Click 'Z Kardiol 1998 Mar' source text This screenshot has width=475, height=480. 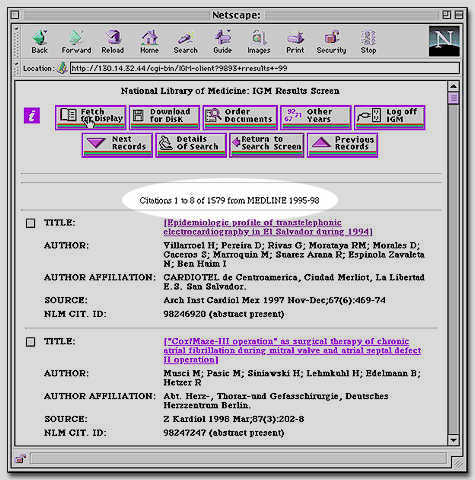234,419
